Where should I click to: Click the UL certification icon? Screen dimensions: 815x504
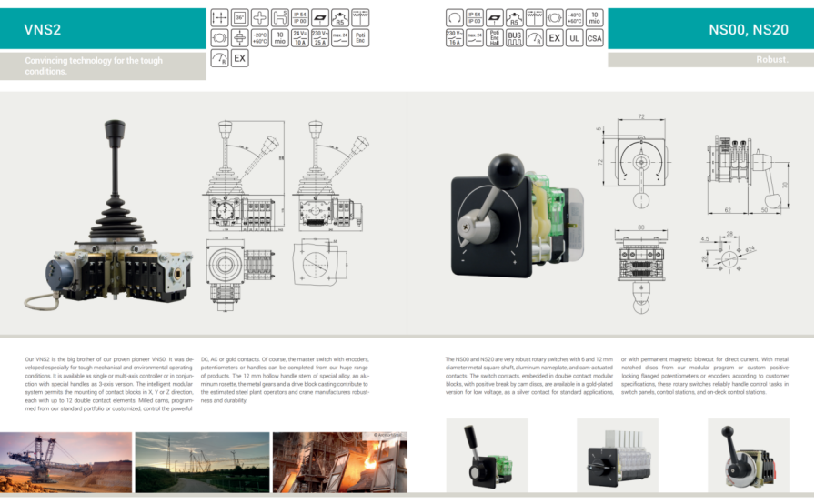574,37
